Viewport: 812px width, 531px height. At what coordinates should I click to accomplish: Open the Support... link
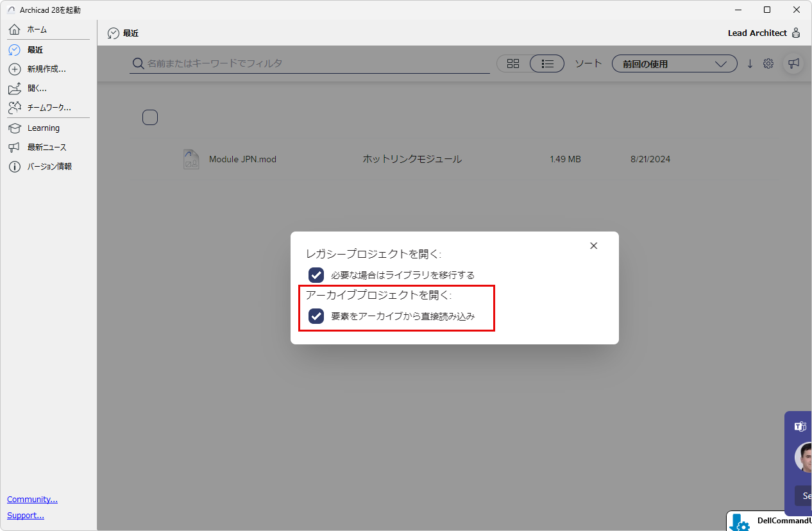(25, 515)
